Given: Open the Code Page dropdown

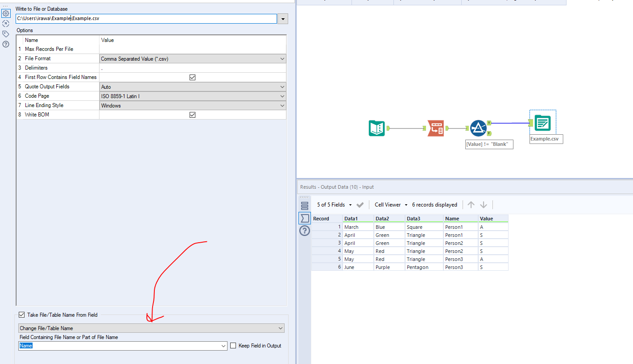Looking at the screenshot, I should click(x=282, y=95).
